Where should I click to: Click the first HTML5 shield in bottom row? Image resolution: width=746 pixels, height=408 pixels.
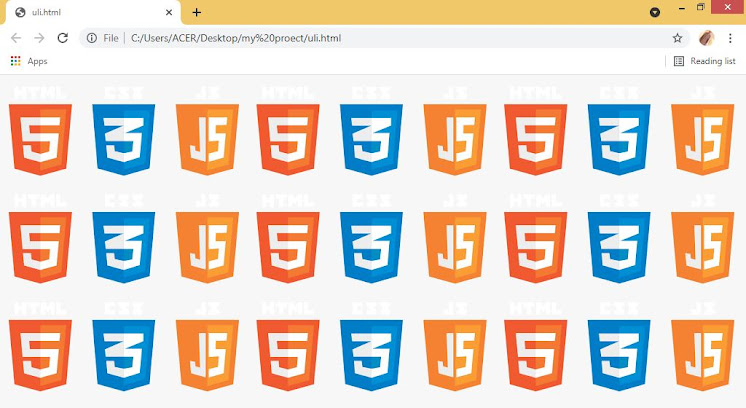pyautogui.click(x=40, y=355)
